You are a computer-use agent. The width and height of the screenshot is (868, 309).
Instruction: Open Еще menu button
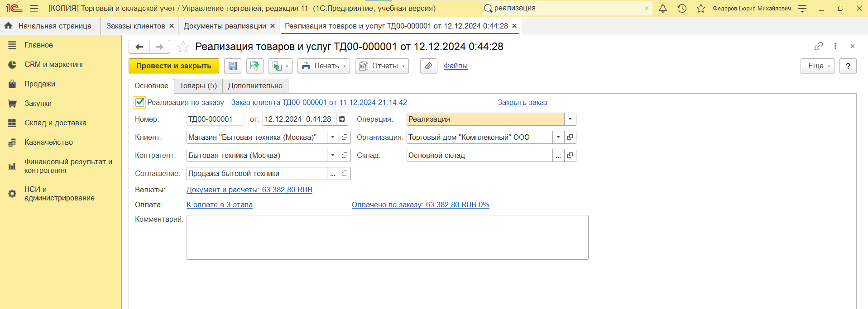click(817, 66)
